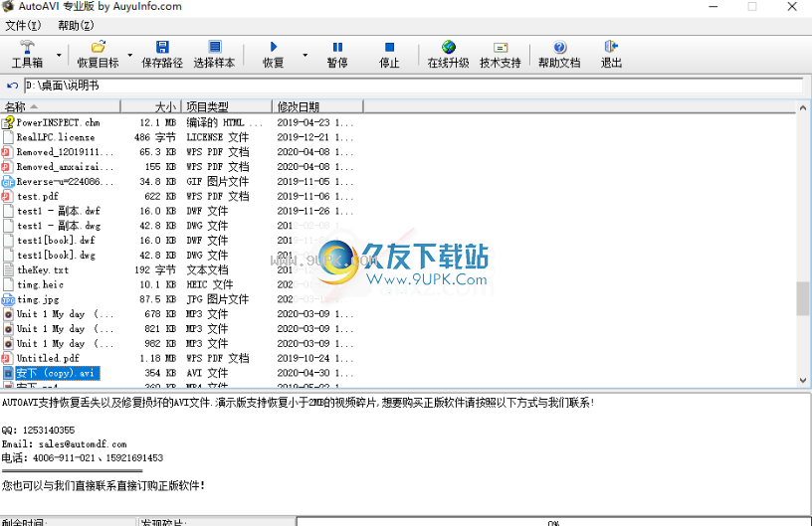This screenshot has width=812, height=526.
Task: Select file test1 - 副本.dwg
Action: (x=59, y=226)
